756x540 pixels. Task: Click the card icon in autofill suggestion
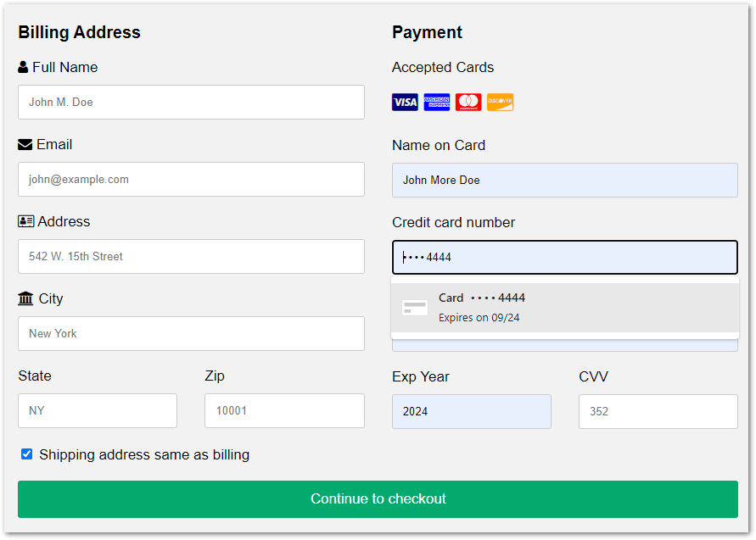tap(415, 308)
